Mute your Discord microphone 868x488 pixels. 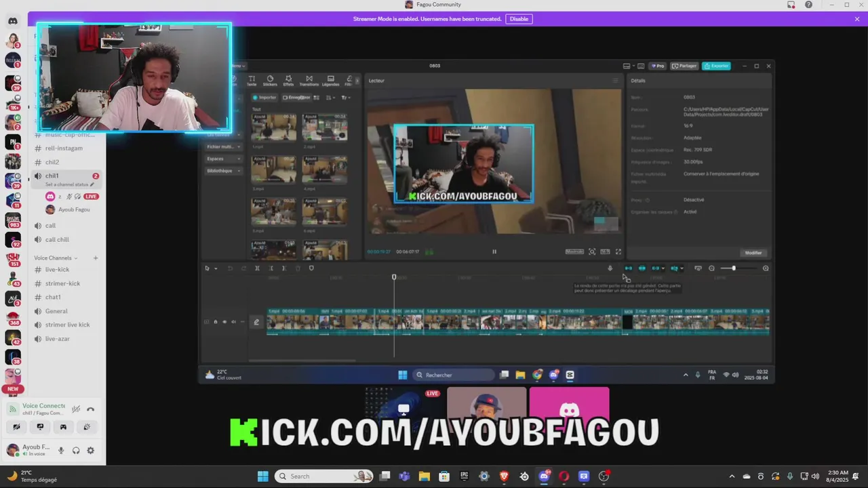coord(61,450)
